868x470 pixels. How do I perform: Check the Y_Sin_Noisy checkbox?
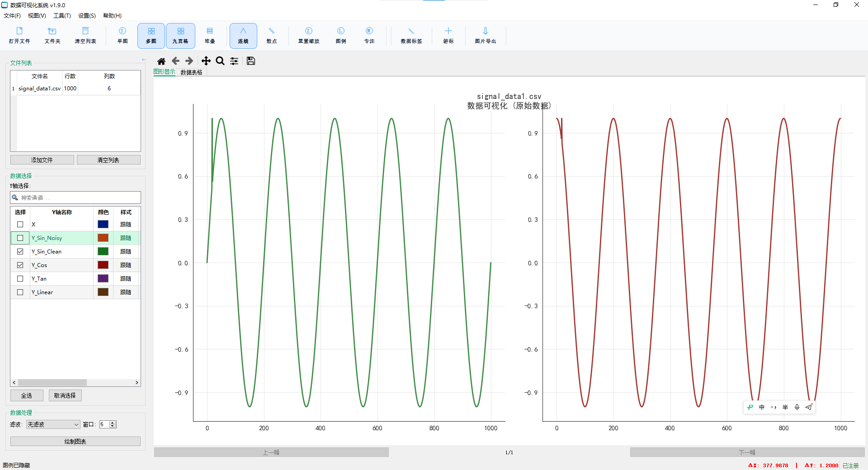point(20,238)
